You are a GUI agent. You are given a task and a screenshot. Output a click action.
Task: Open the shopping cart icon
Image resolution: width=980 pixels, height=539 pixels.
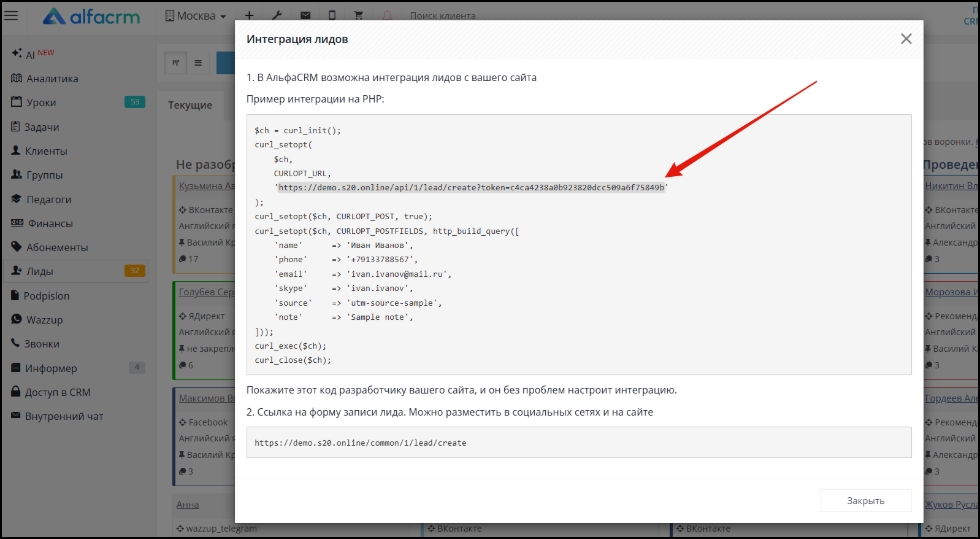coord(359,16)
